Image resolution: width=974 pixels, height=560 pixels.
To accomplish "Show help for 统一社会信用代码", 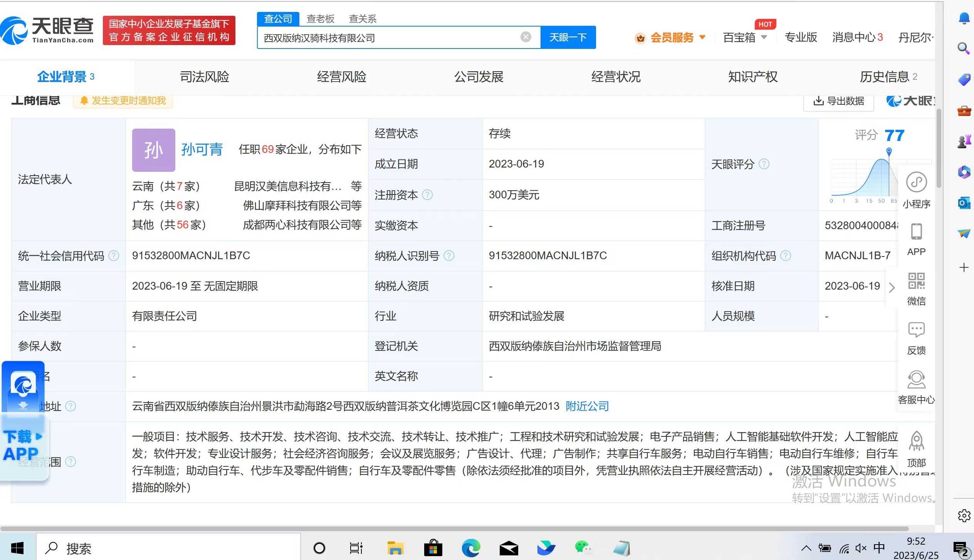I will pos(114,256).
